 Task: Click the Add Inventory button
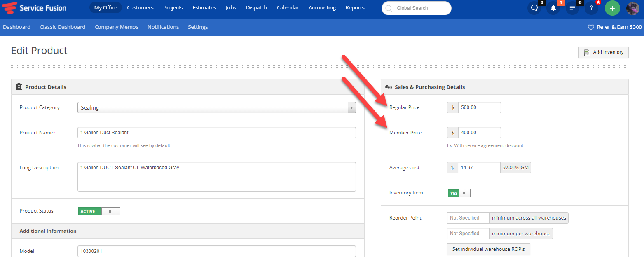pyautogui.click(x=603, y=52)
